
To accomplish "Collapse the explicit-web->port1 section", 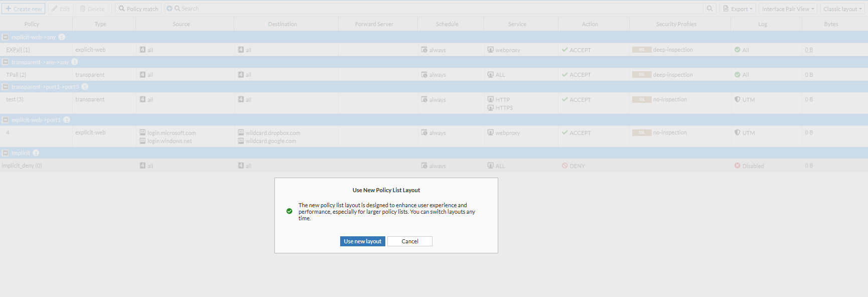I will click(6, 120).
